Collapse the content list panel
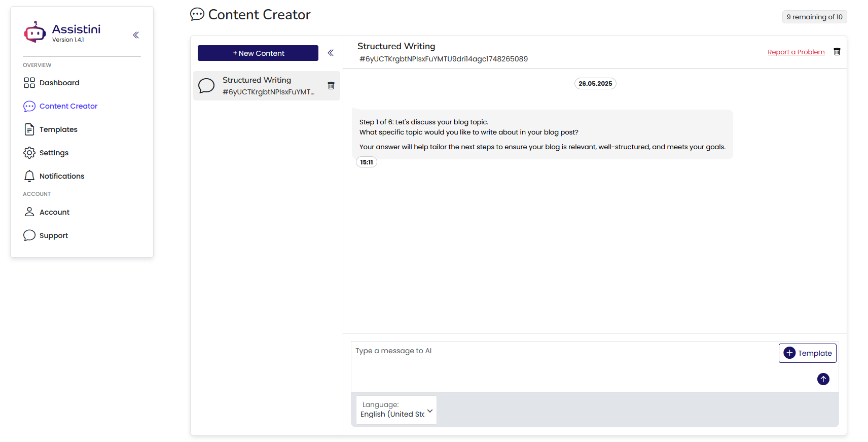This screenshot has height=442, width=868. click(x=331, y=53)
